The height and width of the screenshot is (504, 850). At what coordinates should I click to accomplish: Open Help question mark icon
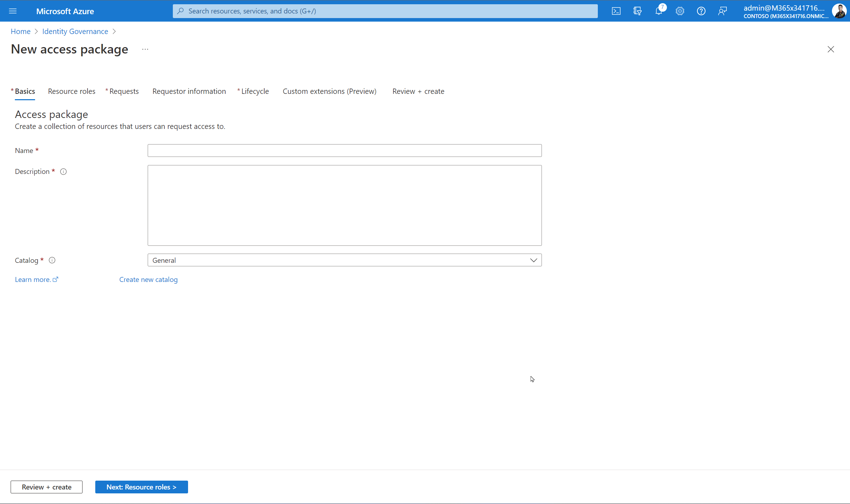click(x=701, y=11)
